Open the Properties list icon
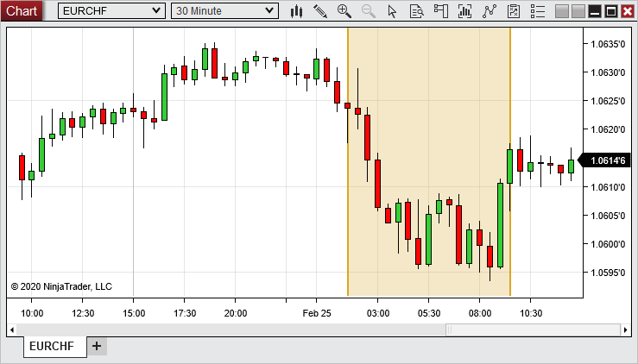This screenshot has width=638, height=364. [538, 11]
